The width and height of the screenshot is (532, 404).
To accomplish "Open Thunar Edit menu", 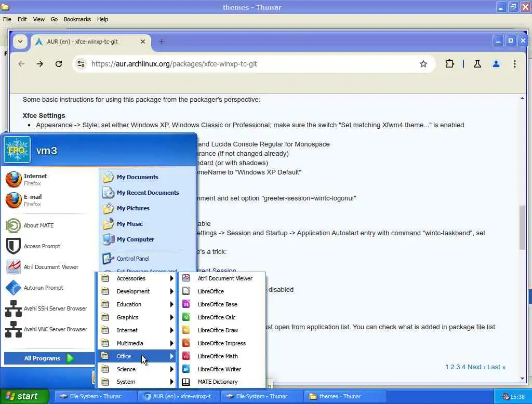I will point(22,19).
